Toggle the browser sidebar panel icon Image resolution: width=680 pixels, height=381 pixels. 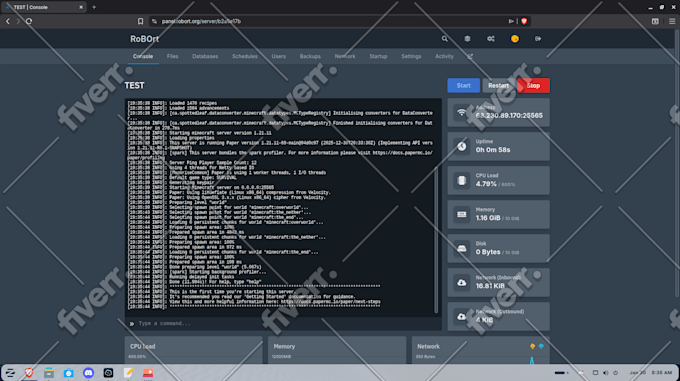pyautogui.click(x=655, y=21)
